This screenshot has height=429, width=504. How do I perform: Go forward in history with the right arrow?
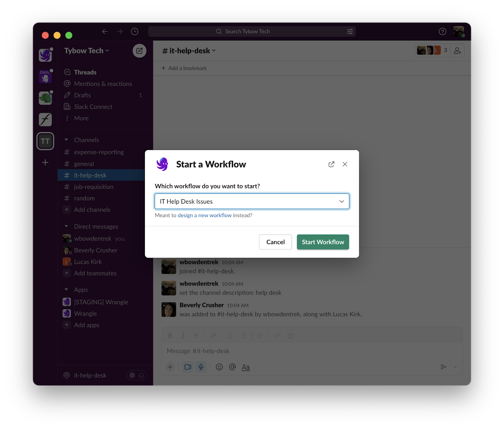coord(120,32)
